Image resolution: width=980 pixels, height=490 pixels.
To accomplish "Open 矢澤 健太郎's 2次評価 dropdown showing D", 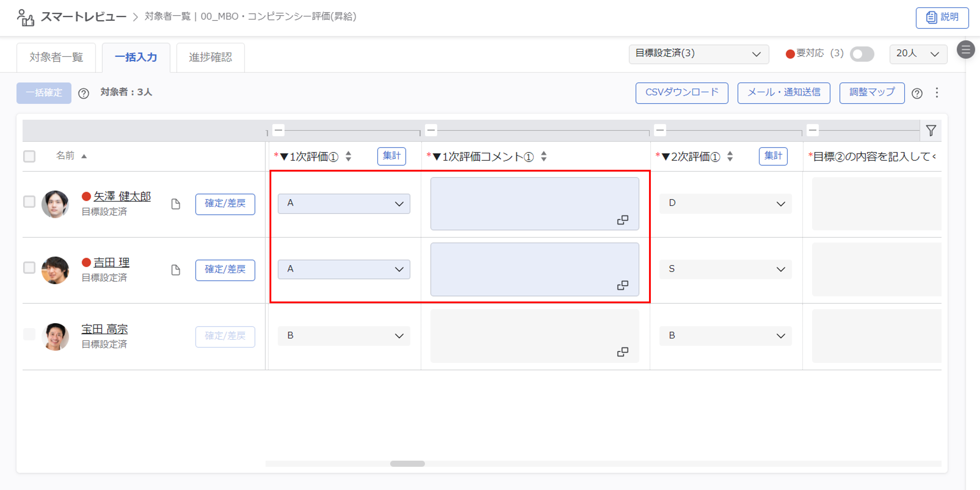I will (x=725, y=203).
